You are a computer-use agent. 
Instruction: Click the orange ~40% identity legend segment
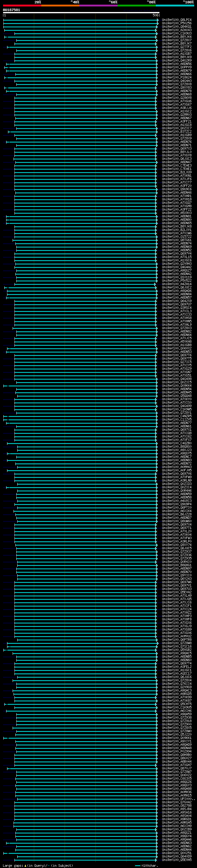coord(60,6)
